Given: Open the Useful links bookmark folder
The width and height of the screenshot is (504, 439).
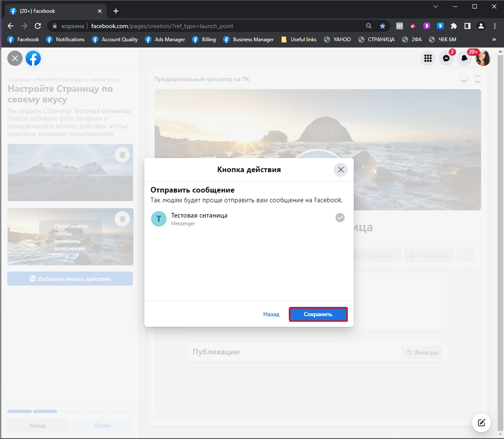Looking at the screenshot, I should coord(298,40).
